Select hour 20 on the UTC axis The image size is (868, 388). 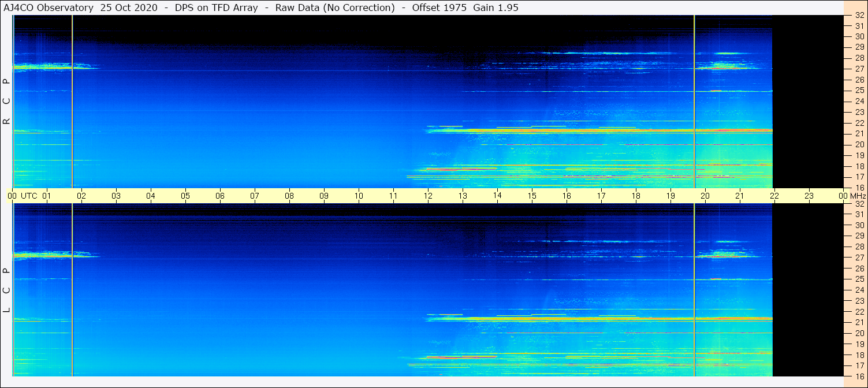pos(705,196)
